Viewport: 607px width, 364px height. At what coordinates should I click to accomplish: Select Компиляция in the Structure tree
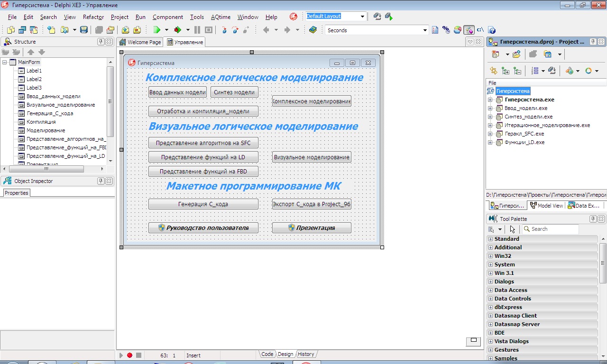point(41,122)
